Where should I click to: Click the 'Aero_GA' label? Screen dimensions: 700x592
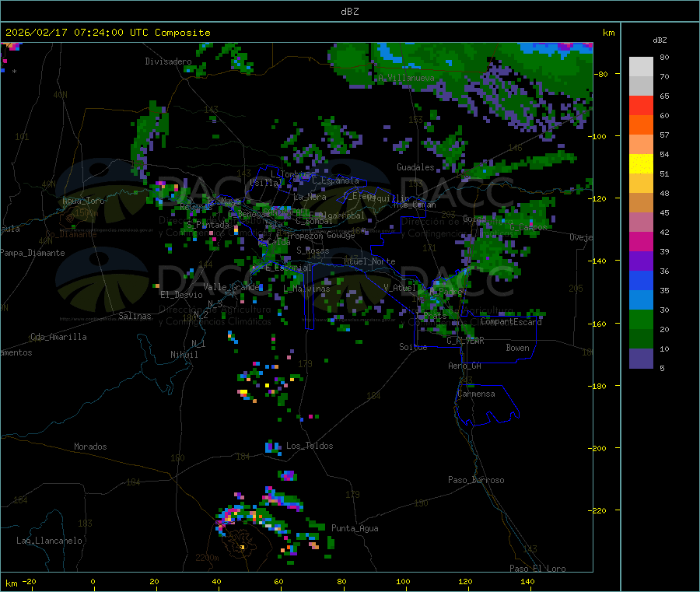click(464, 366)
